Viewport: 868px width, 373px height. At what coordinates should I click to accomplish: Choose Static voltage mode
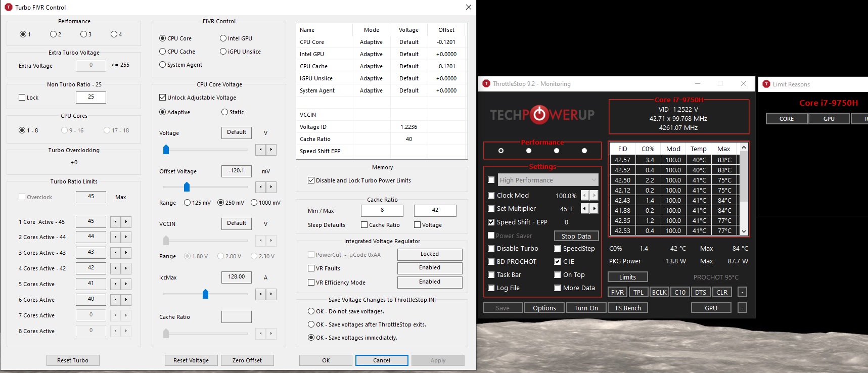pos(224,112)
